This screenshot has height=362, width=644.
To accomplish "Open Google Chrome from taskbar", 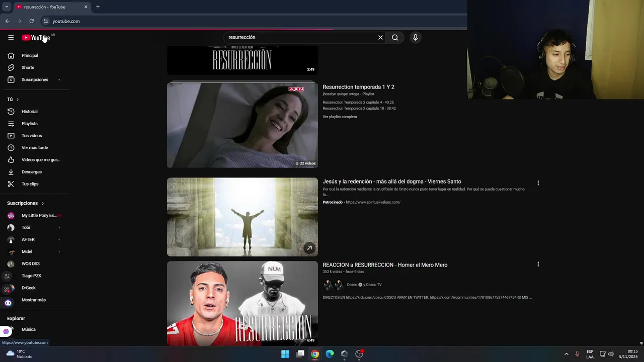I will click(315, 354).
